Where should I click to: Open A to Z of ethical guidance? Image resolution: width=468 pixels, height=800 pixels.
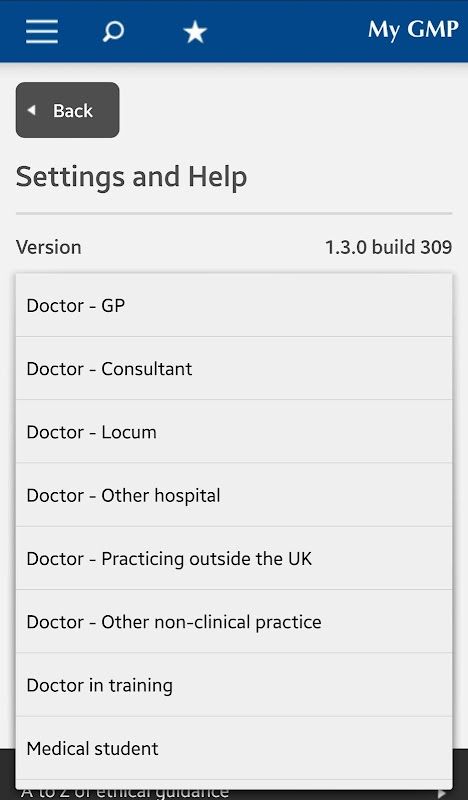point(125,794)
